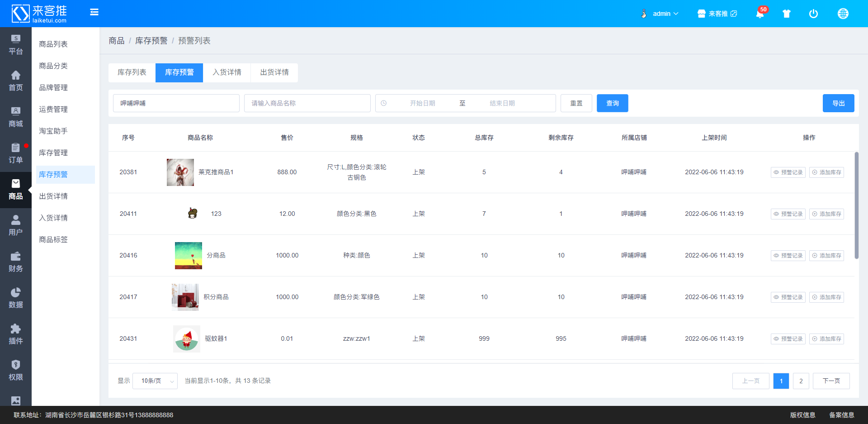Expand the admin user dropdown
Screen dimensions: 868x424
(660, 14)
